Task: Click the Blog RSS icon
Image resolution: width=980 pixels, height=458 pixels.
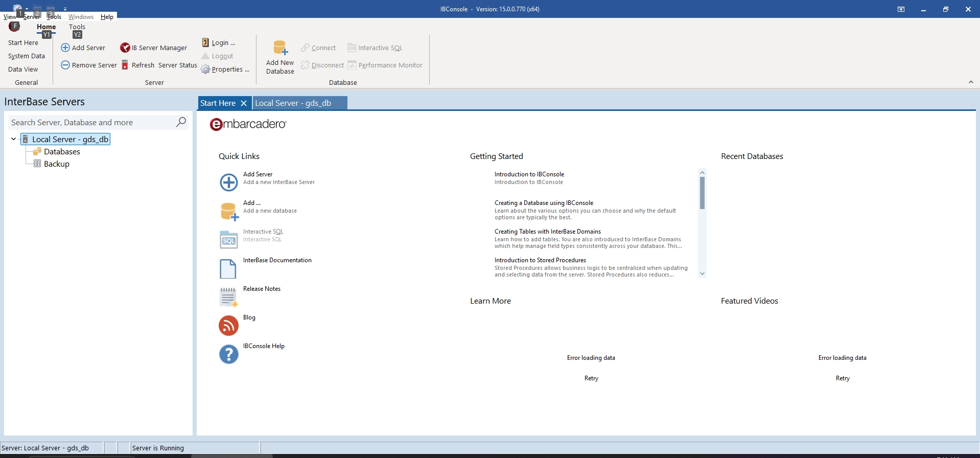Action: coord(228,326)
